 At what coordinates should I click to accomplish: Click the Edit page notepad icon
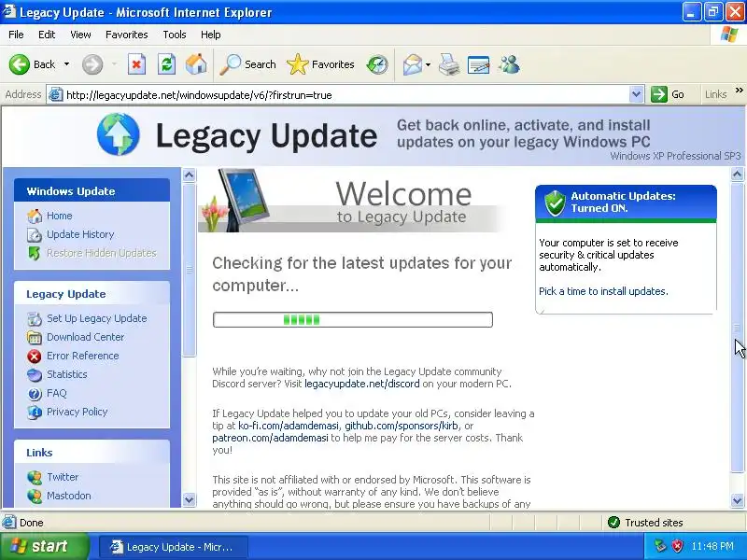[479, 64]
